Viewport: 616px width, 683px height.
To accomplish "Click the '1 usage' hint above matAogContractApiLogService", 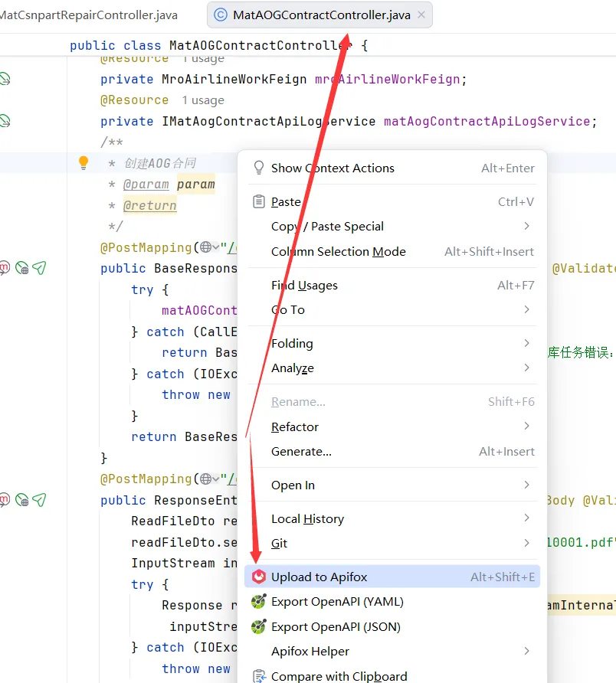I will click(x=203, y=100).
